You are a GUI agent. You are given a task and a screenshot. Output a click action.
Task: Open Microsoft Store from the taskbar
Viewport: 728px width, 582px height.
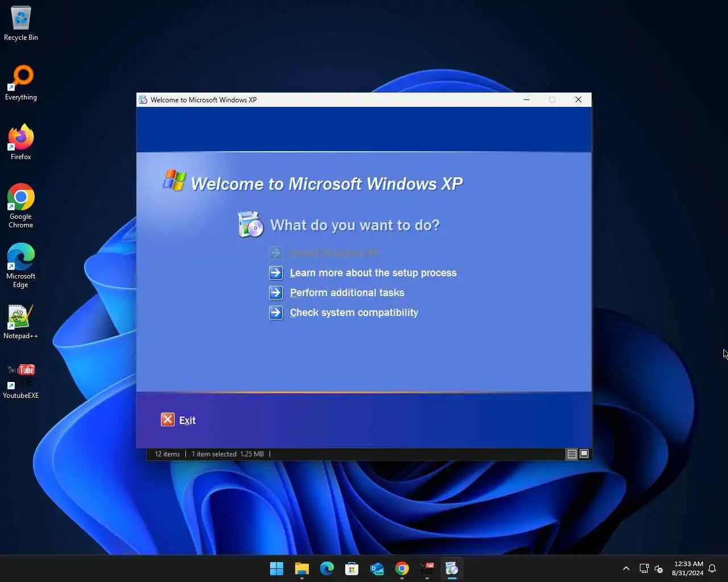click(x=352, y=568)
